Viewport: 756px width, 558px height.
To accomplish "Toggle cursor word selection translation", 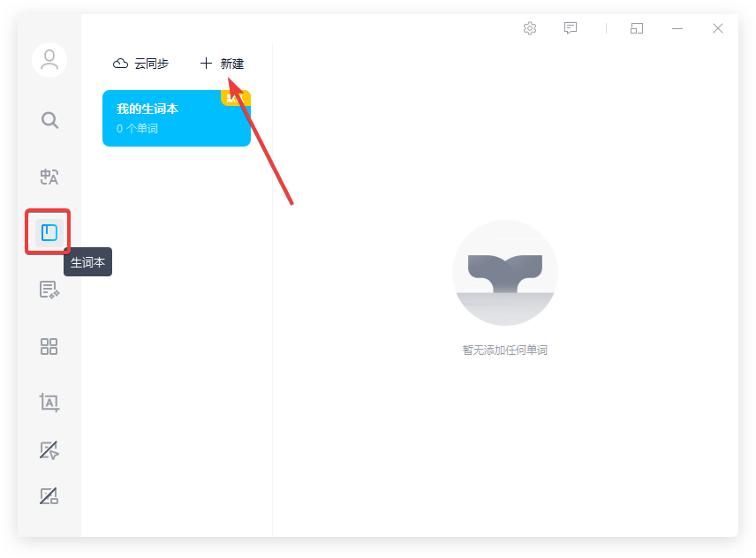I will [x=49, y=450].
